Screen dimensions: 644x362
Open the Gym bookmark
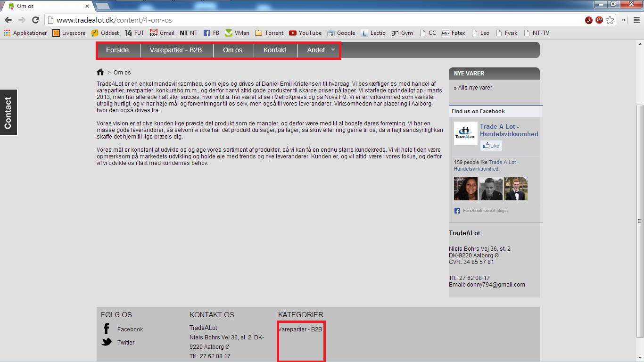pos(402,33)
